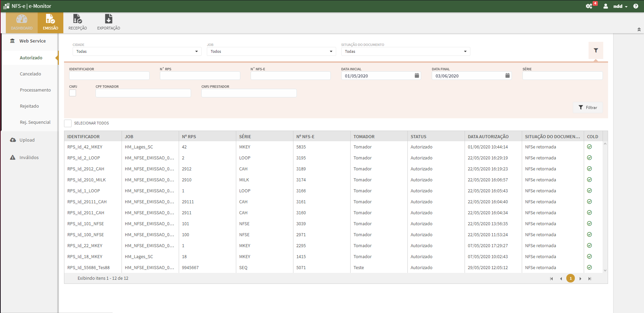The image size is (644, 313).
Task: Collapse the filter panel via funnel icon
Action: tap(596, 50)
